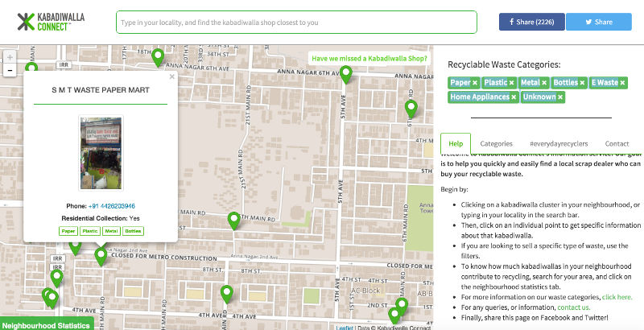Viewport: 644px width, 330px height.
Task: Select marker above 4th Ave left-center
Action: tap(227, 295)
